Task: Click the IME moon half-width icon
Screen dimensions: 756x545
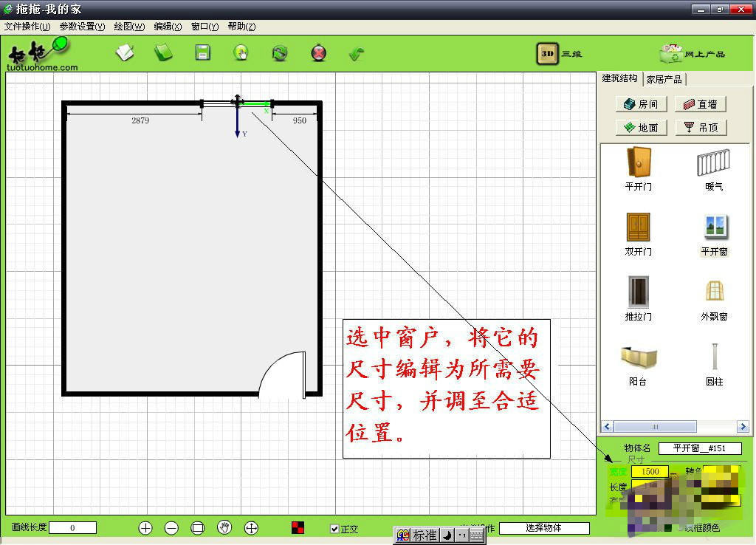Action: pos(447,535)
